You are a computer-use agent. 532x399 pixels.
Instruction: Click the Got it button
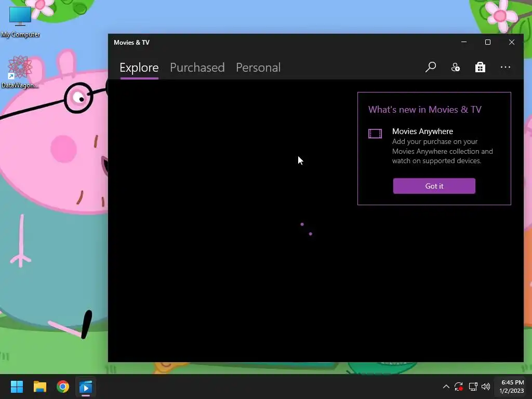point(434,186)
